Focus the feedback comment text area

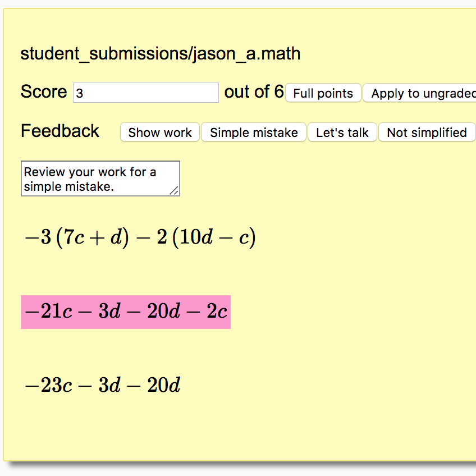click(100, 178)
